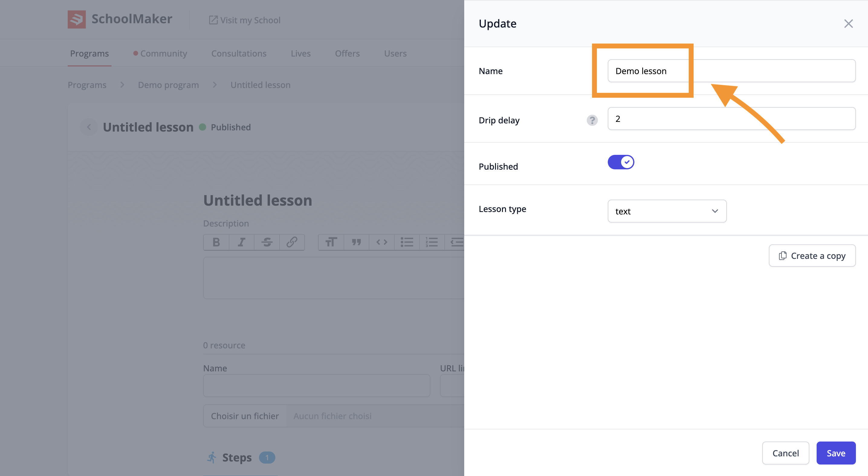This screenshot has height=476, width=868.
Task: Click the copy icon in Create a copy
Action: (782, 256)
